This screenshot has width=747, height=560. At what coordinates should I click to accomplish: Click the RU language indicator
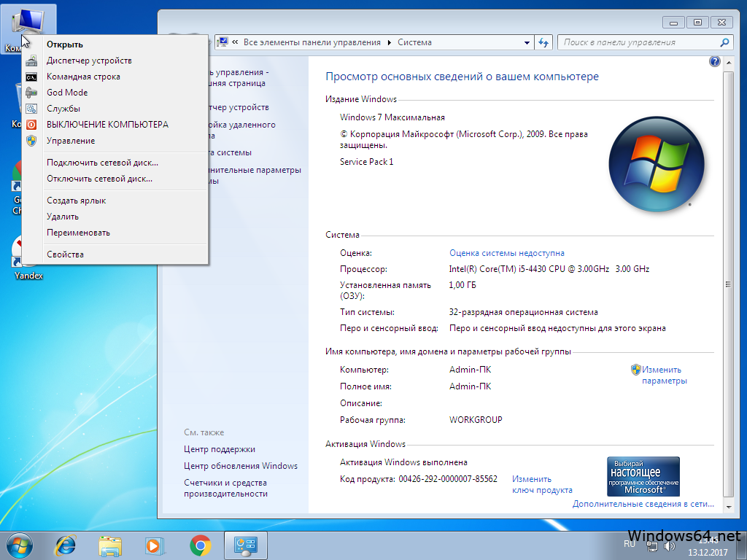click(x=630, y=544)
